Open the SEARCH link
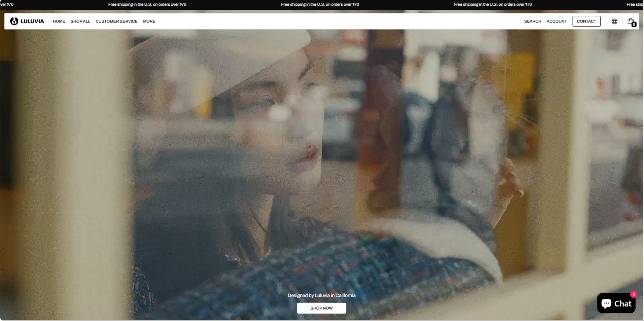The image size is (644, 321). point(533,21)
